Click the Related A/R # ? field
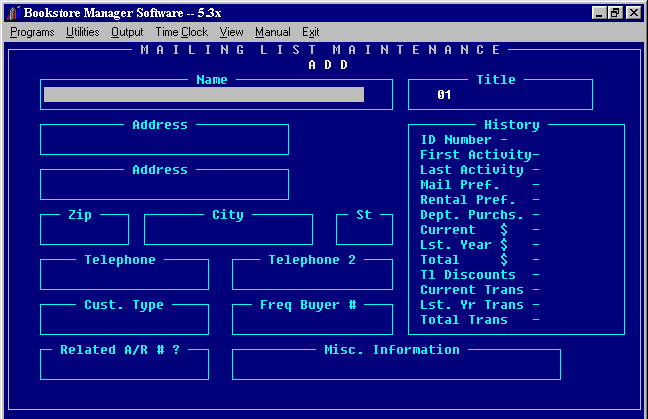648x419 pixels. coord(124,365)
